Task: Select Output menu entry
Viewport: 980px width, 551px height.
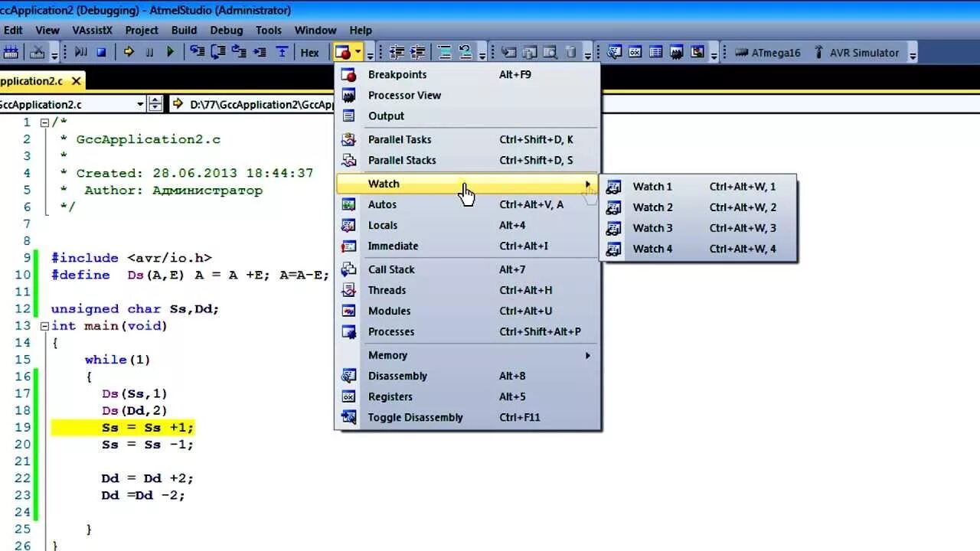Action: pyautogui.click(x=468, y=116)
